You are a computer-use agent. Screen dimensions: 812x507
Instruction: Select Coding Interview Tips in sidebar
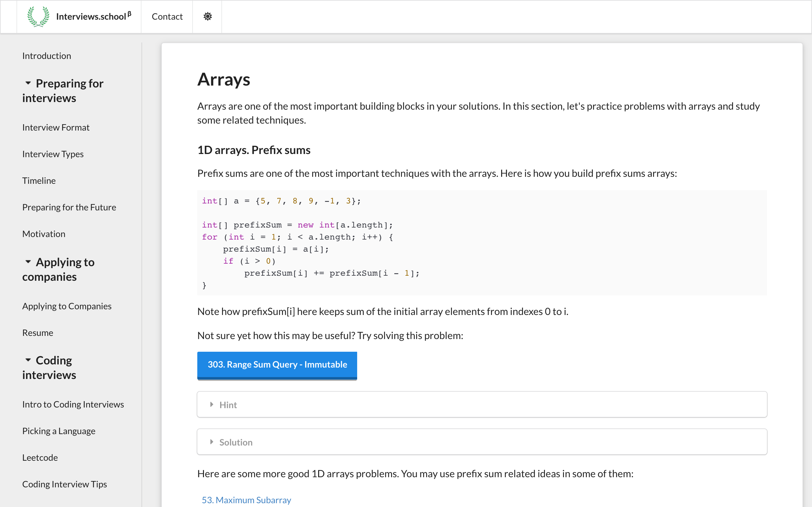coord(64,484)
